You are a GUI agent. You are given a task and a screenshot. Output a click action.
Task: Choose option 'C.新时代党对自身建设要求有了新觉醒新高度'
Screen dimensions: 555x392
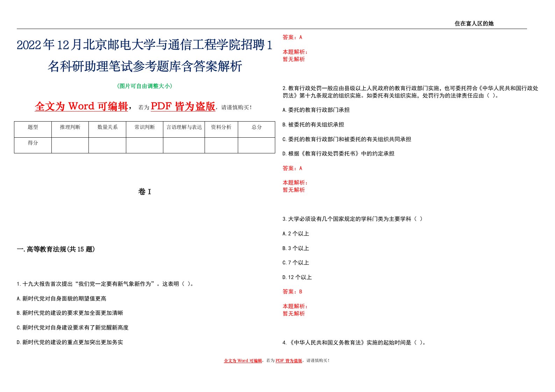(73, 328)
